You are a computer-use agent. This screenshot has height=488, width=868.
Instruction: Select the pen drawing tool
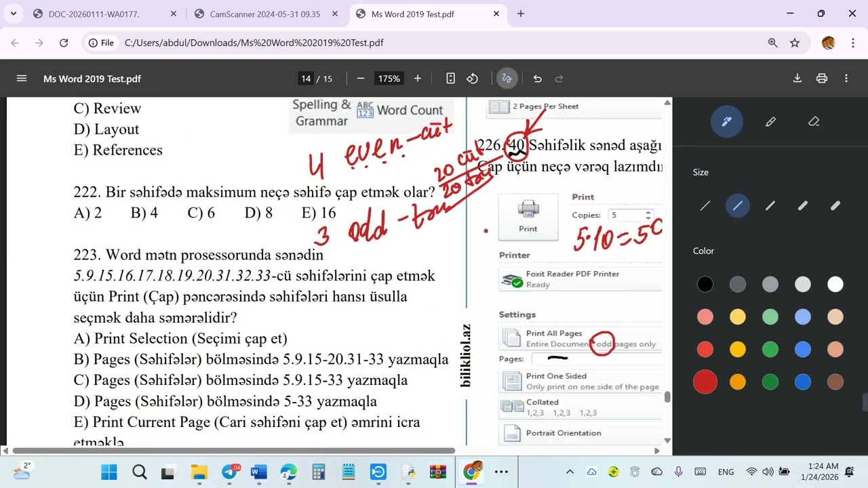click(726, 122)
